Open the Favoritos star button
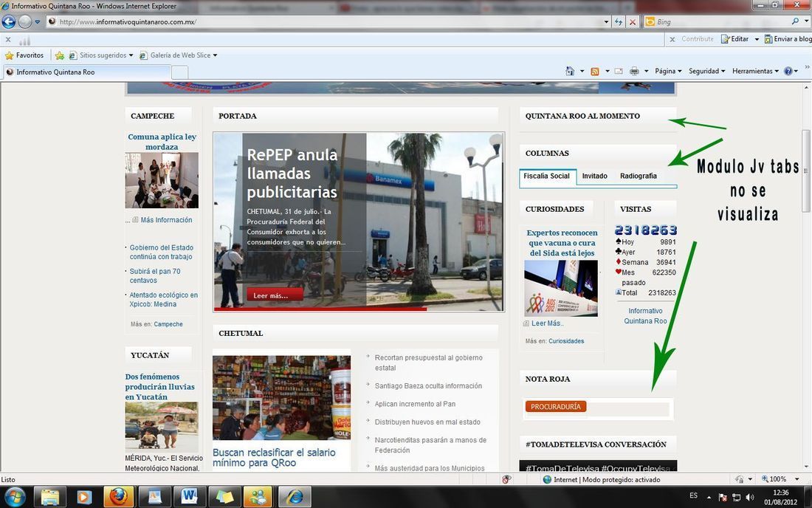Viewport: 812px width, 508px height. [24, 55]
